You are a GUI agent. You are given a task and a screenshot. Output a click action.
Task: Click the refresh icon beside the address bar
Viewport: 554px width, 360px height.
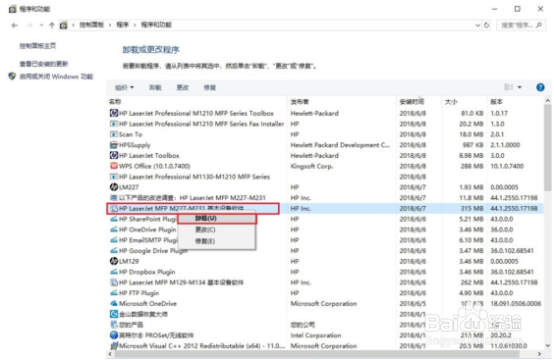coord(487,25)
